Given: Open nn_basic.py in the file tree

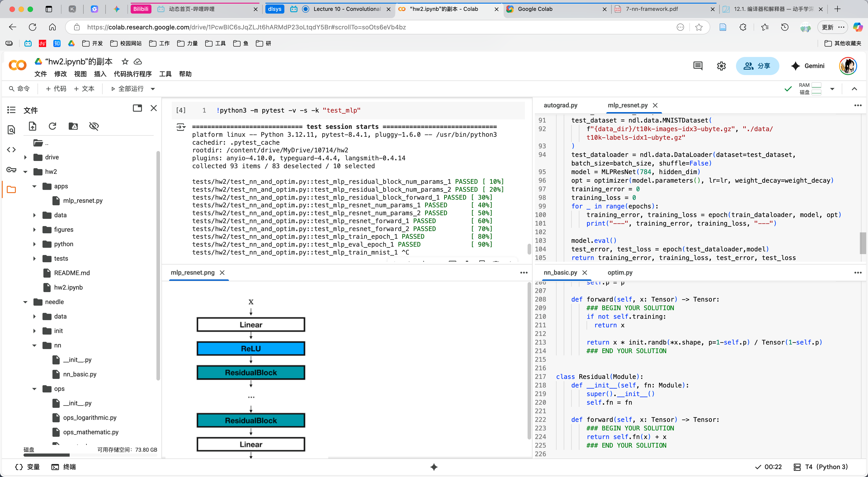Looking at the screenshot, I should (80, 374).
